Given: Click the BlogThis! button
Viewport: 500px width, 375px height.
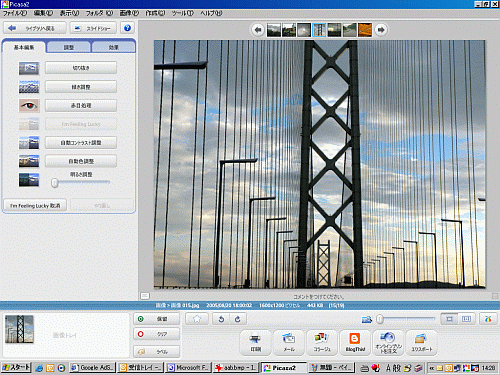Looking at the screenshot, I should (x=355, y=343).
